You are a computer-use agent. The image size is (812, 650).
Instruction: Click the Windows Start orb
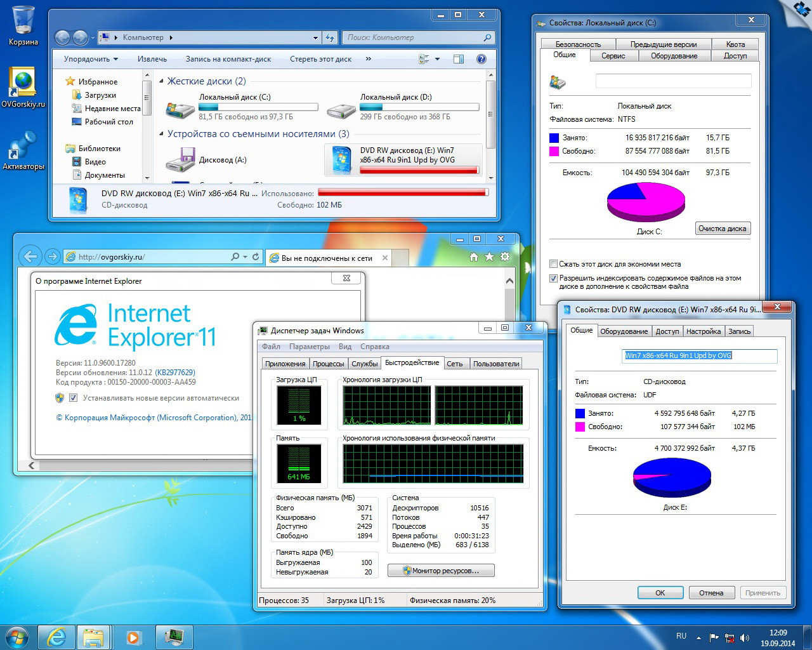[17, 637]
